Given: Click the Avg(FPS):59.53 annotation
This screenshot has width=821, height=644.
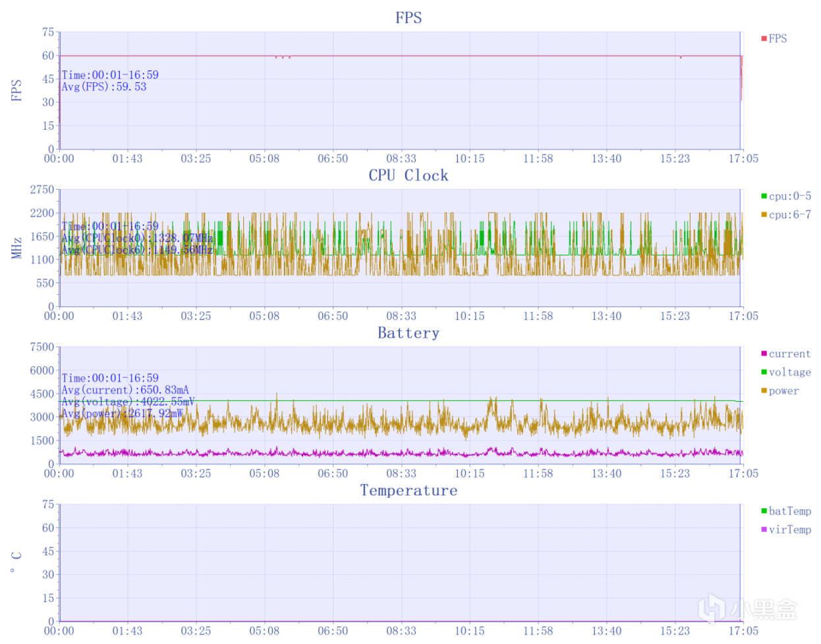Looking at the screenshot, I should (x=104, y=87).
